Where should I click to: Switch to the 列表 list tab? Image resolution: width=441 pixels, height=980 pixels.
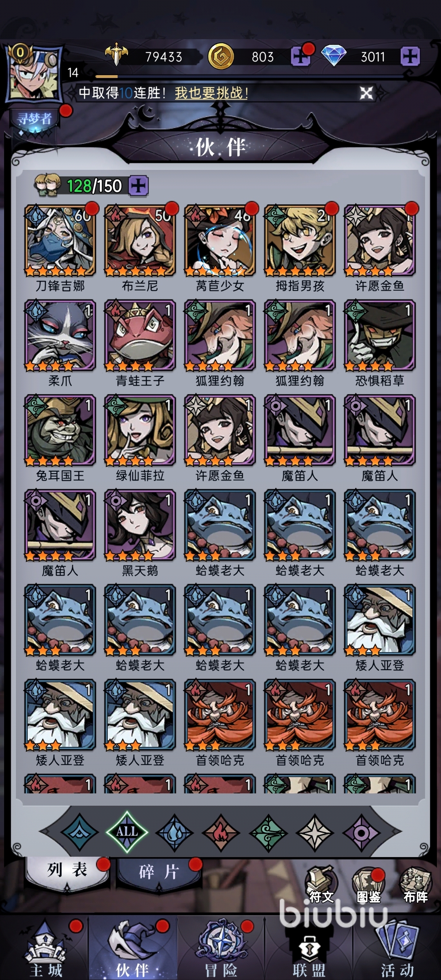tap(67, 871)
